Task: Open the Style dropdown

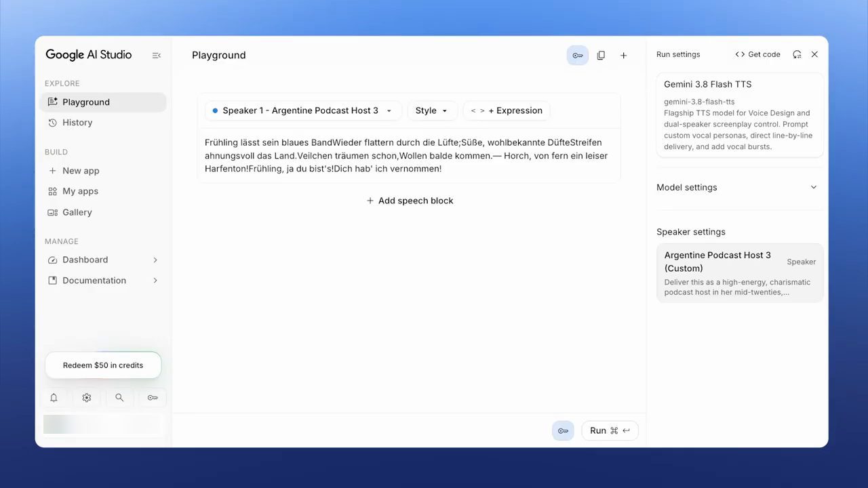Action: [432, 110]
